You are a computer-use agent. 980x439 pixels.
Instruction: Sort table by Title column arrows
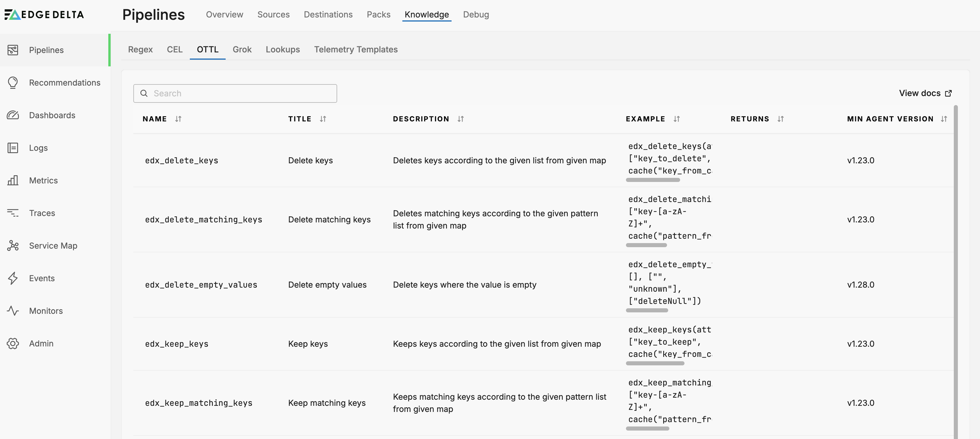[323, 119]
